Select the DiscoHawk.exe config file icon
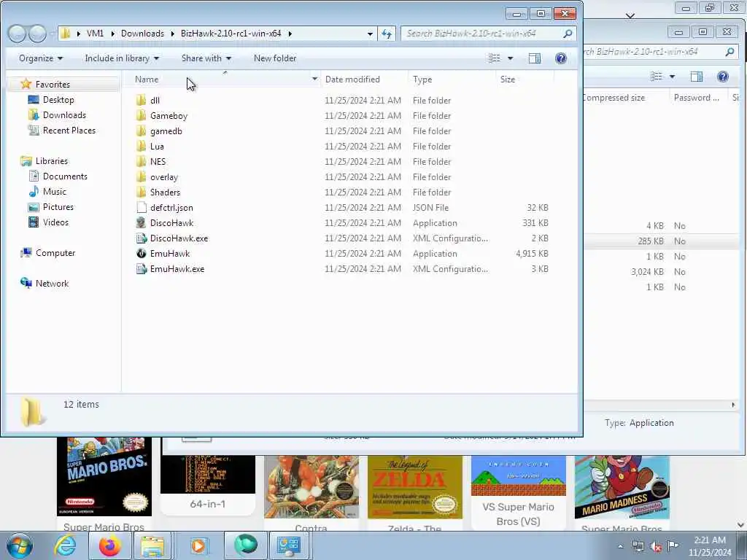This screenshot has height=560, width=747. [141, 238]
